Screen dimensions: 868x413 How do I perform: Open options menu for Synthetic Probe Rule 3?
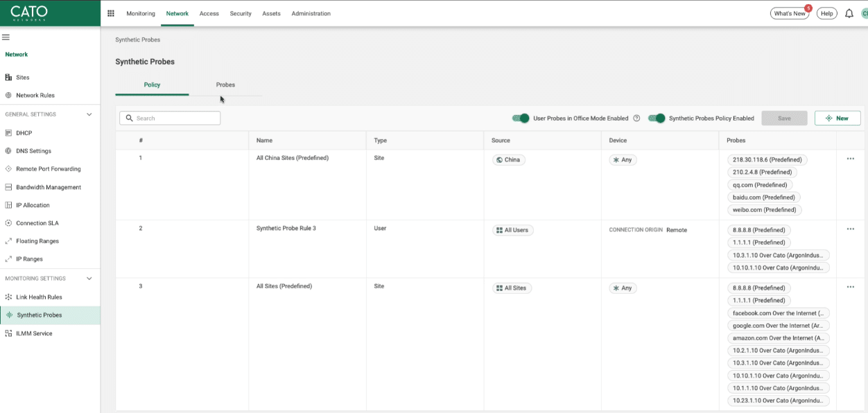coord(851,229)
